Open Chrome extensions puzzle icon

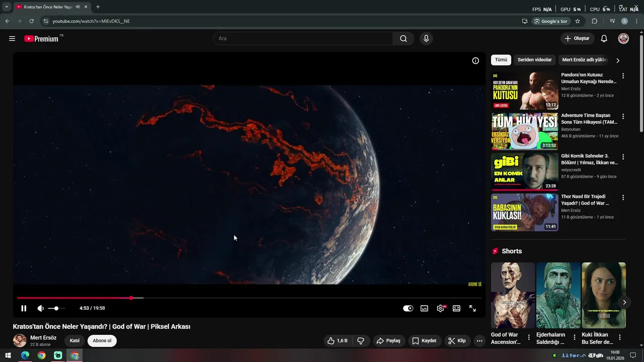click(595, 21)
